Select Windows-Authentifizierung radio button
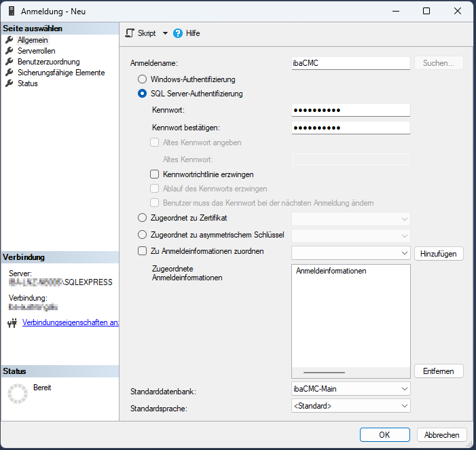 [142, 79]
